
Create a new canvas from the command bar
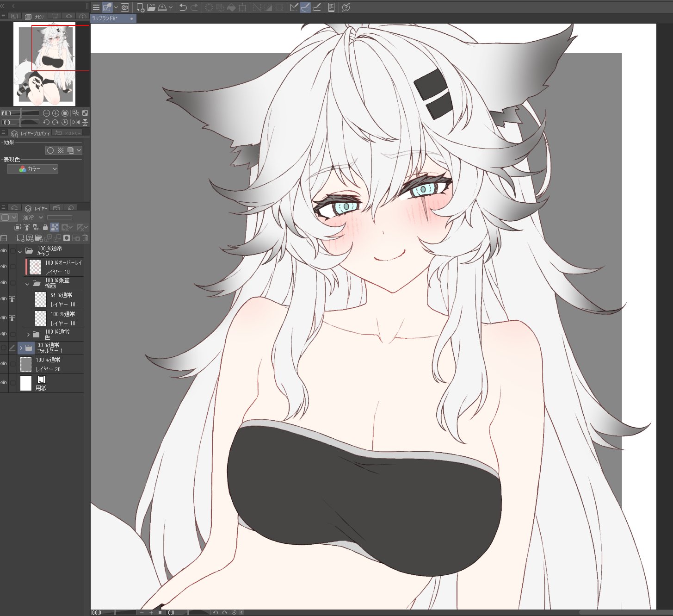coord(140,7)
